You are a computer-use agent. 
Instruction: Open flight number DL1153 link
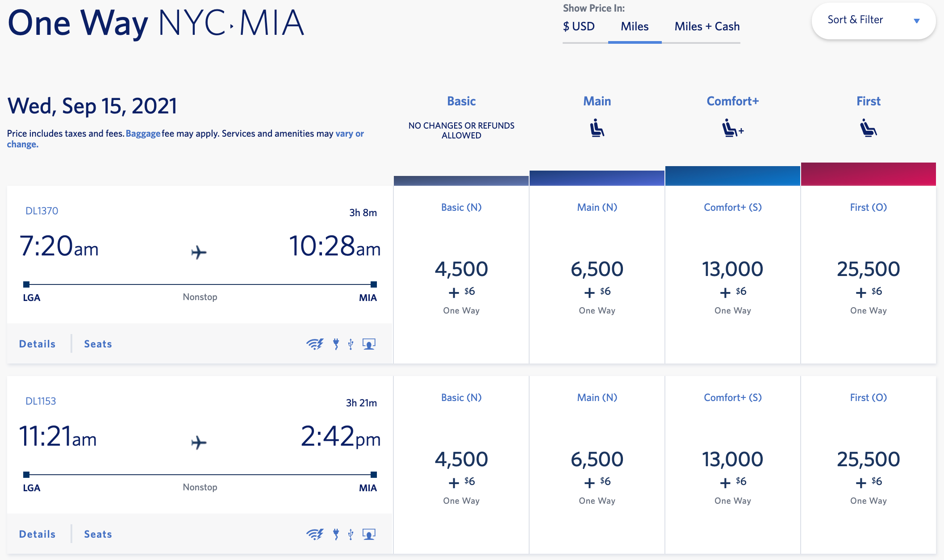pos(41,401)
